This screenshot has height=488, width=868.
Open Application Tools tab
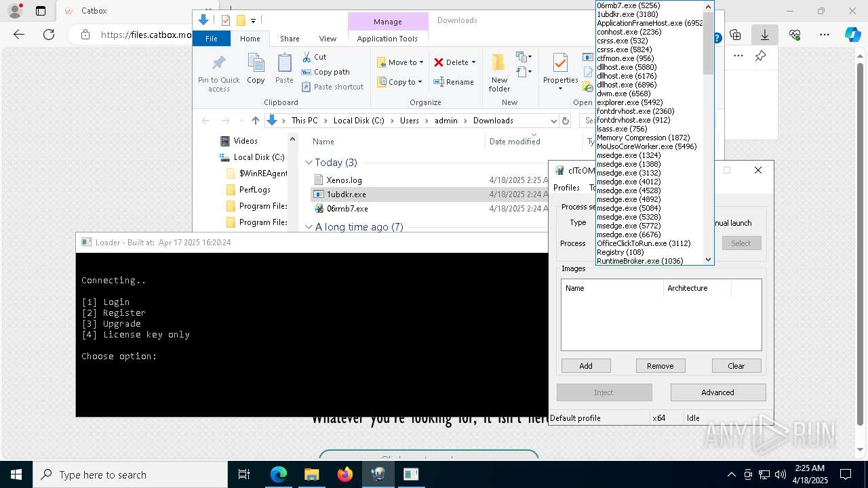(x=387, y=39)
